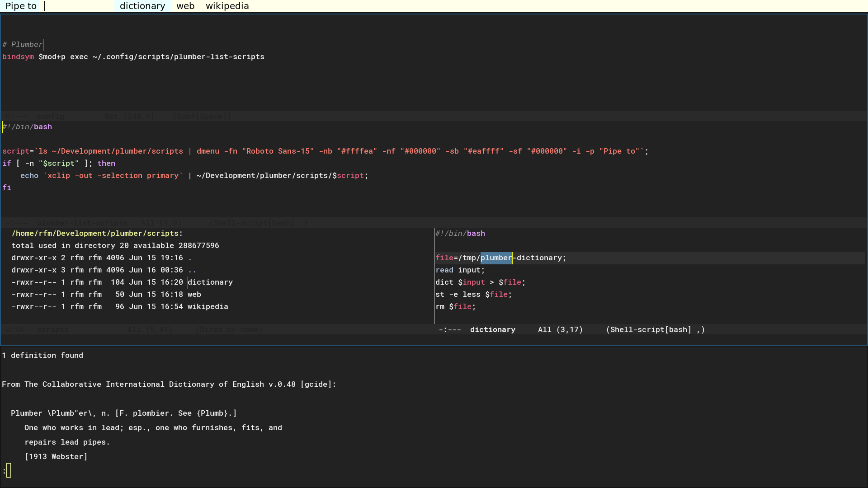Screen dimensions: 868x488
Task: Choose wikipedia from the Pipe to prompt
Action: (227, 6)
